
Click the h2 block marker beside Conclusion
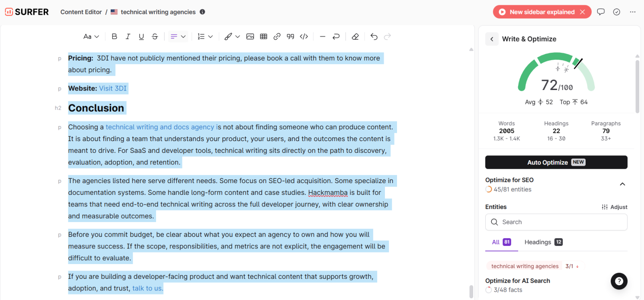(58, 108)
